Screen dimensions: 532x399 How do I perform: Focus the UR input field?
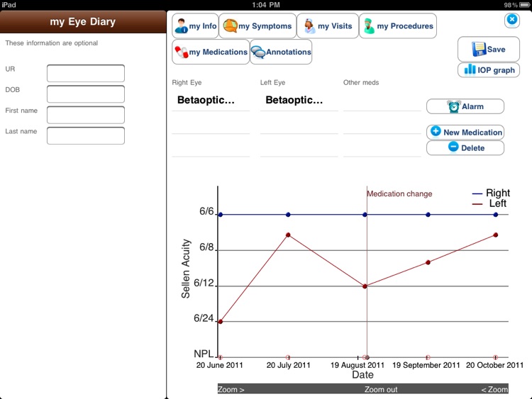pyautogui.click(x=86, y=73)
